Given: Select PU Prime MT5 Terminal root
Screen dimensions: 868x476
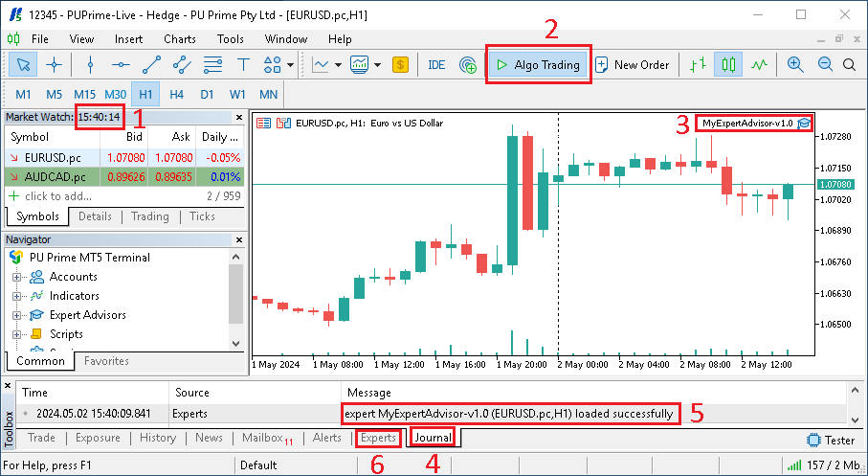Looking at the screenshot, I should pyautogui.click(x=89, y=258).
